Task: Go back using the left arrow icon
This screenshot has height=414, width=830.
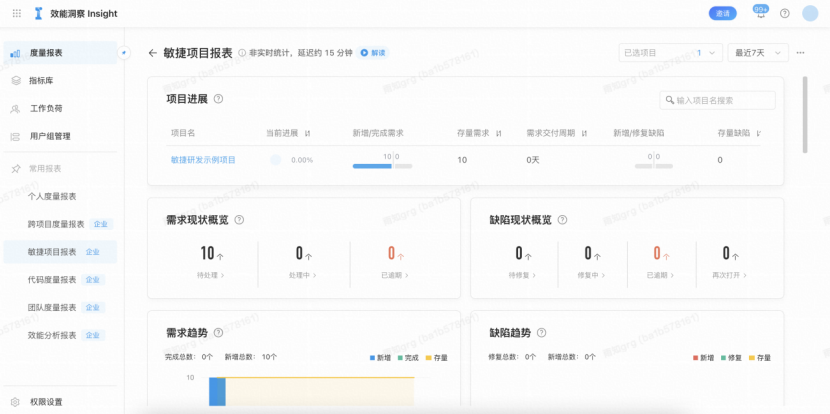Action: tap(153, 53)
